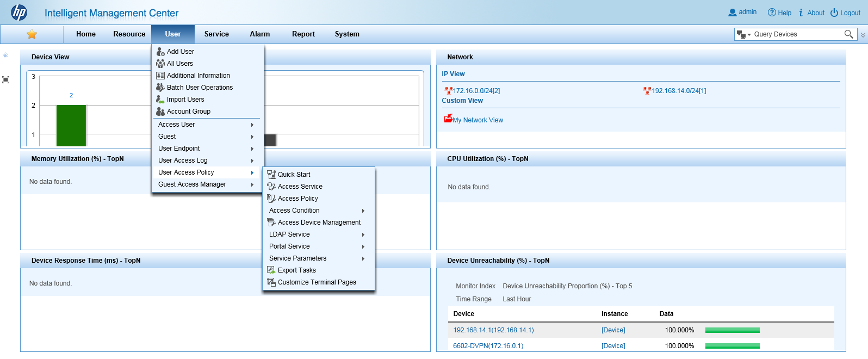Click the Access Service icon
The height and width of the screenshot is (359, 868).
[x=271, y=187]
